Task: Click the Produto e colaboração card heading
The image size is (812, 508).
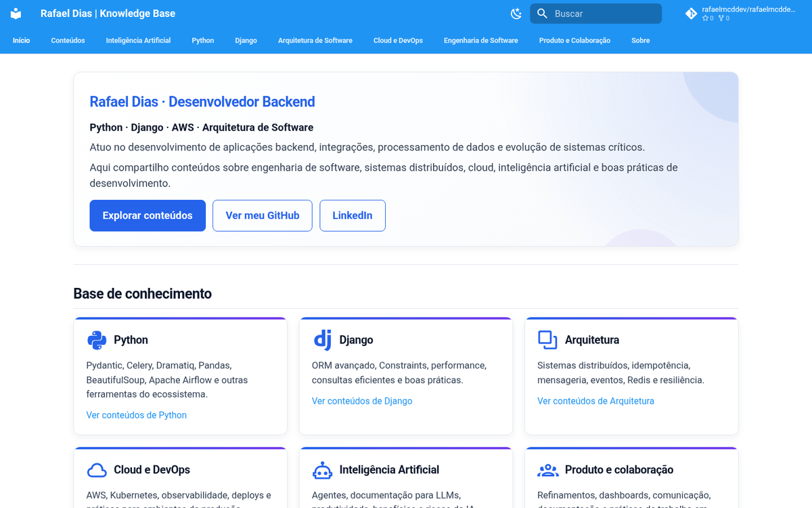Action: 619,470
